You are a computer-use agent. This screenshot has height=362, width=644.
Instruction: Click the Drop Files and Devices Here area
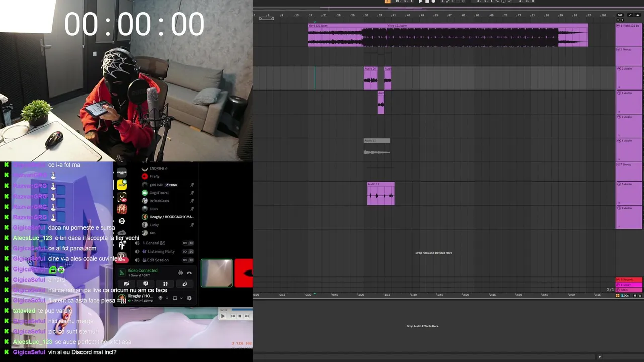(x=434, y=253)
